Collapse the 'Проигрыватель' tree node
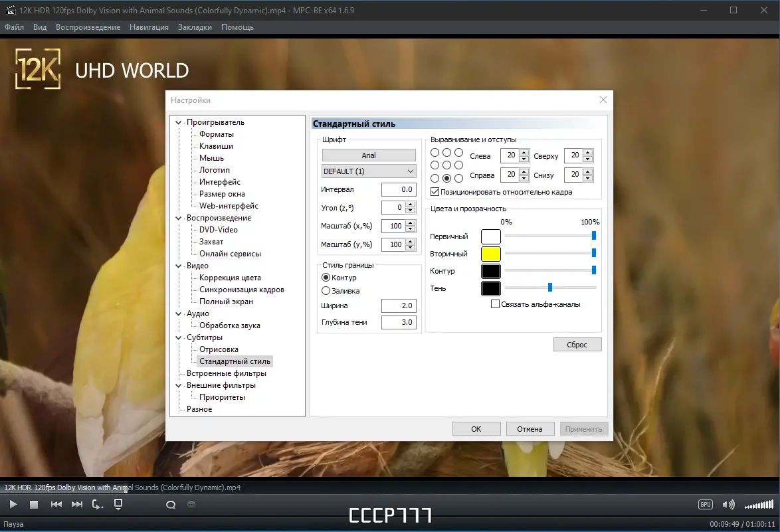This screenshot has width=780, height=532. pos(179,122)
